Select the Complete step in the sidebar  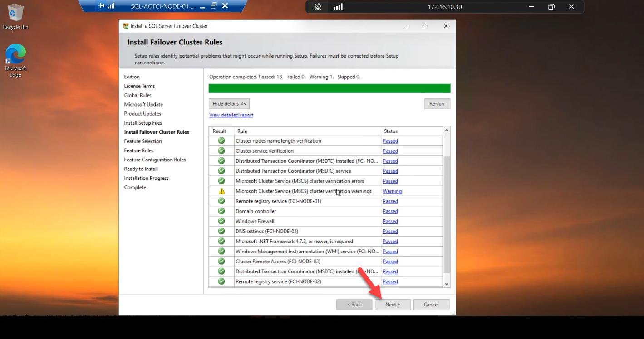coord(135,188)
